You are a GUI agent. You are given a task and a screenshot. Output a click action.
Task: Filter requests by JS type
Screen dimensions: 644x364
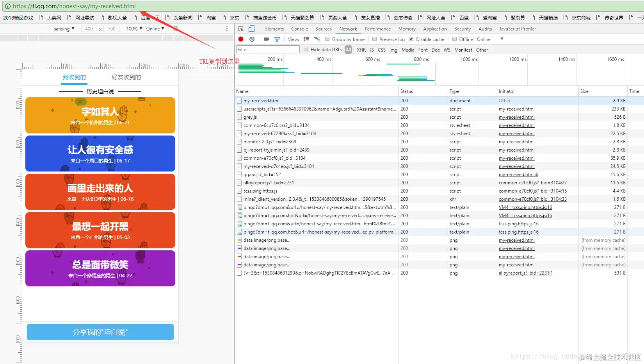[372, 50]
